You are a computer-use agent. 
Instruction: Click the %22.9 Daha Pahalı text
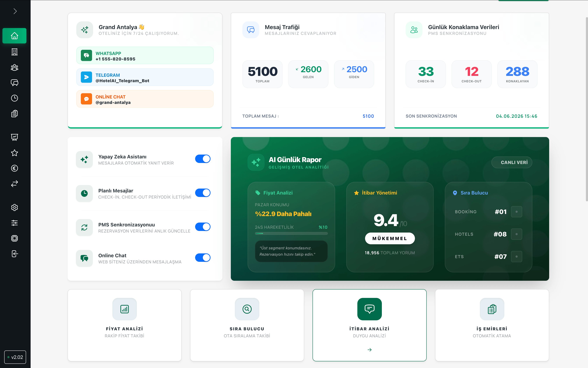coord(283,214)
